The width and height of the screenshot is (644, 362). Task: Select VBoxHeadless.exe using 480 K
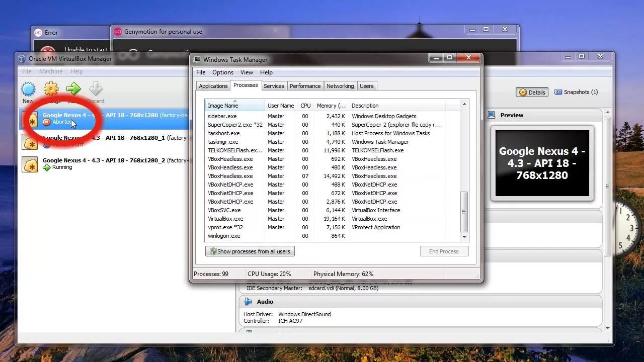point(333,167)
